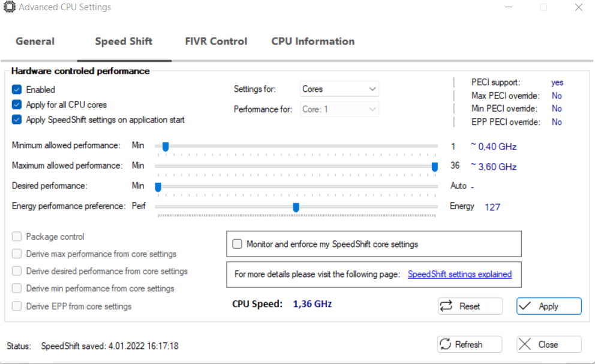
Task: Toggle Apply for all CPU cores
Action: pos(17,104)
